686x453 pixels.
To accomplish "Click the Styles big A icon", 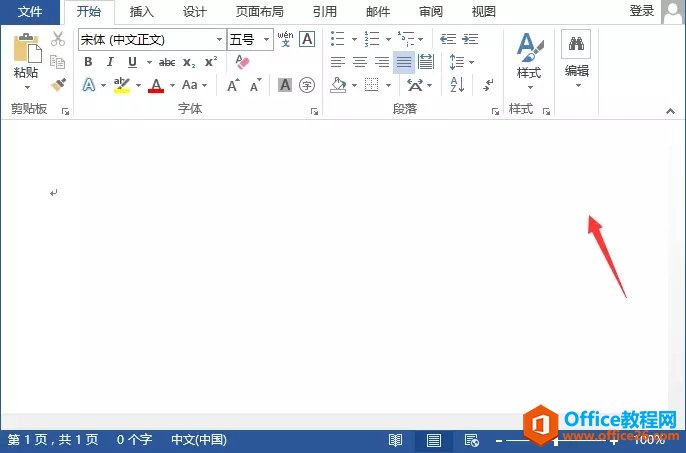I will click(529, 47).
